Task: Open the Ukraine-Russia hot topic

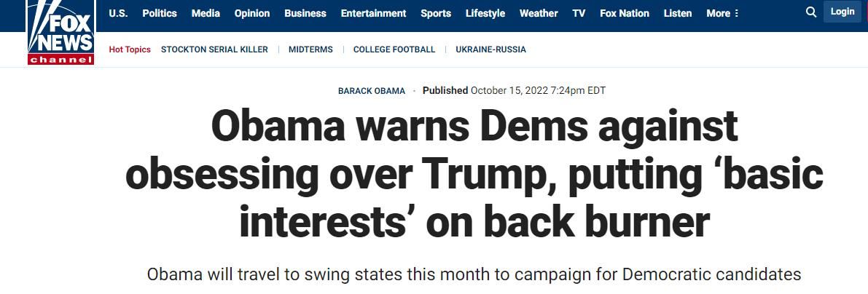Action: pyautogui.click(x=490, y=49)
